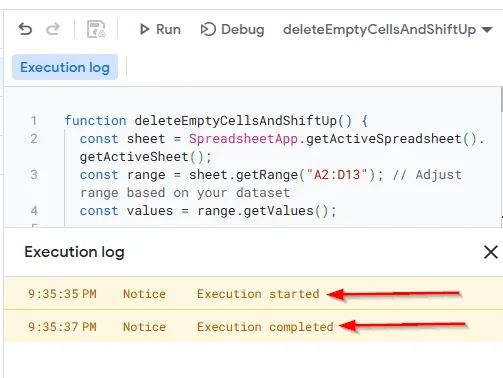Place cursor on "A2:D13" range string
Screen dimensions: 503x378
pyautogui.click(x=336, y=175)
